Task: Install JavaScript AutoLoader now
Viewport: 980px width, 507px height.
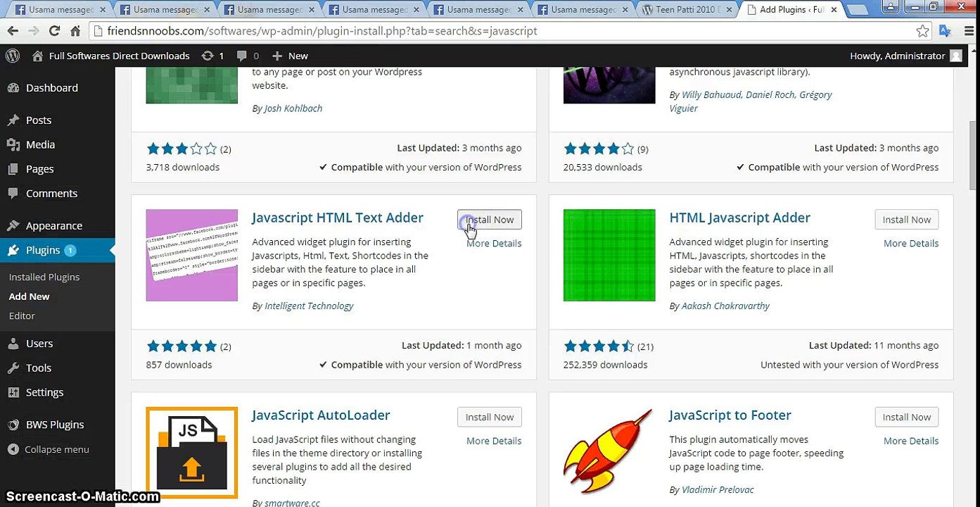Action: click(x=490, y=417)
